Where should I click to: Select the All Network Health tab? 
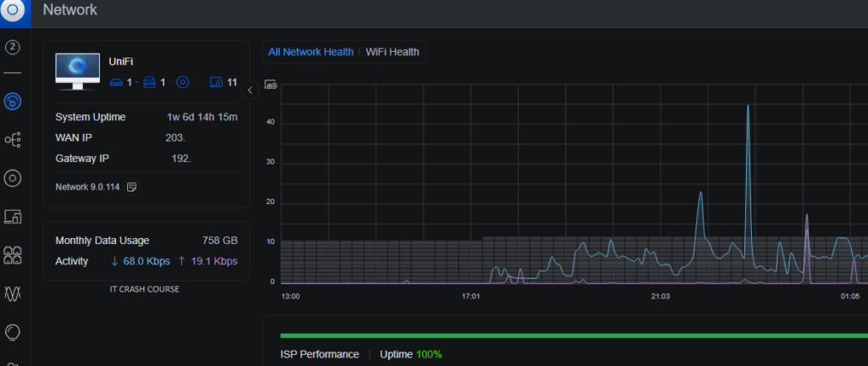pyautogui.click(x=310, y=52)
